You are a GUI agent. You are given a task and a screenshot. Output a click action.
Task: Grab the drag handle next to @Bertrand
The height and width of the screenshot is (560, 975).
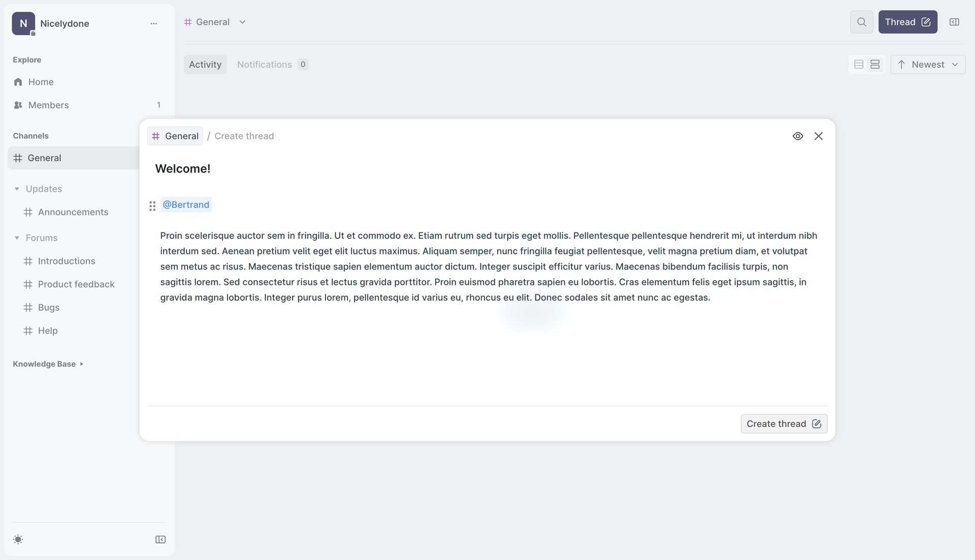tap(152, 206)
